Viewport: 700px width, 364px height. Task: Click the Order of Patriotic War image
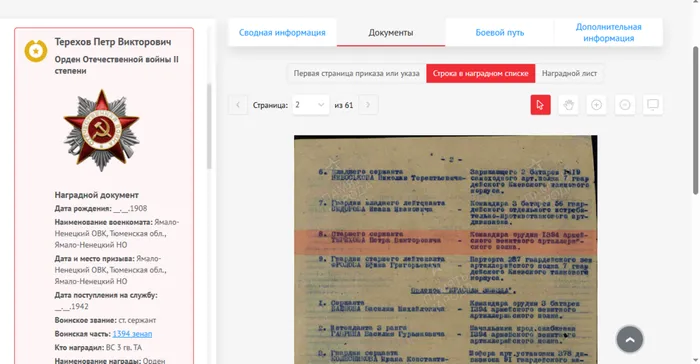click(x=101, y=130)
